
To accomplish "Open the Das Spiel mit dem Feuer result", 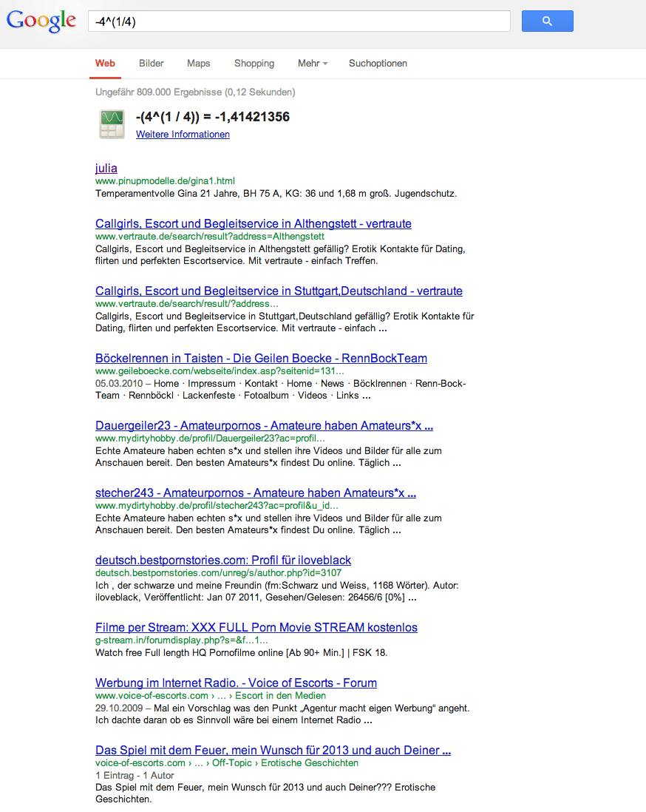I will [273, 751].
